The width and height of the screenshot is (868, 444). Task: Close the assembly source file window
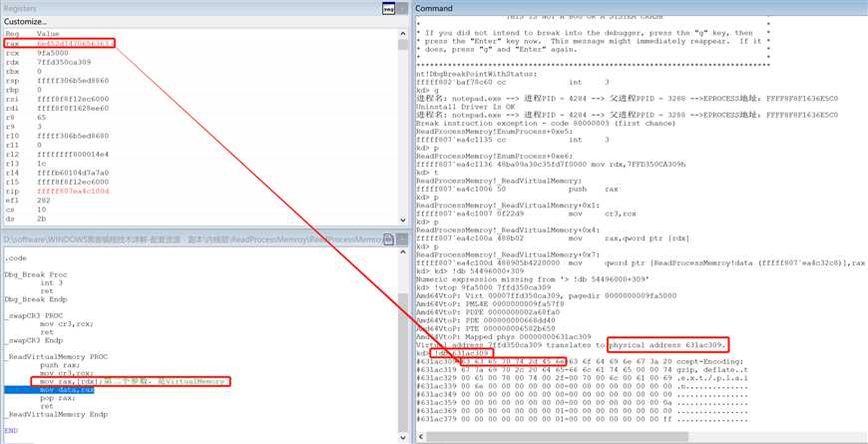(x=403, y=239)
